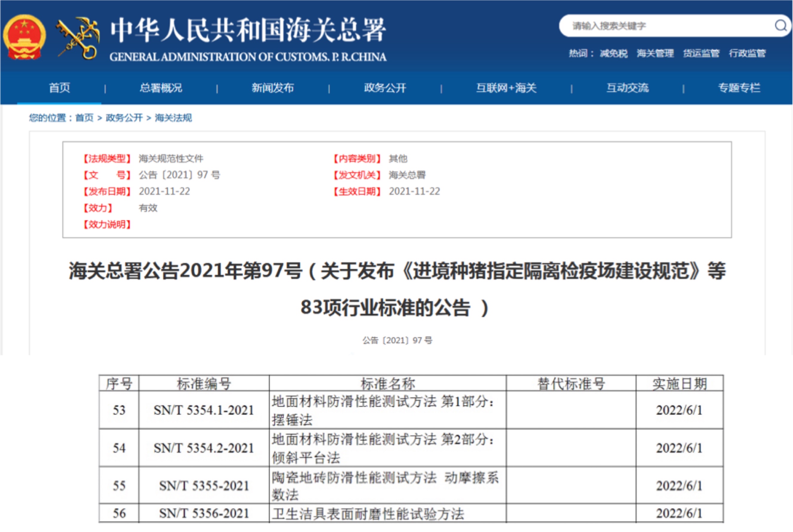Viewport: 793px width, 532px height.
Task: Click breadcrumb link 政务公开
Action: [x=124, y=118]
